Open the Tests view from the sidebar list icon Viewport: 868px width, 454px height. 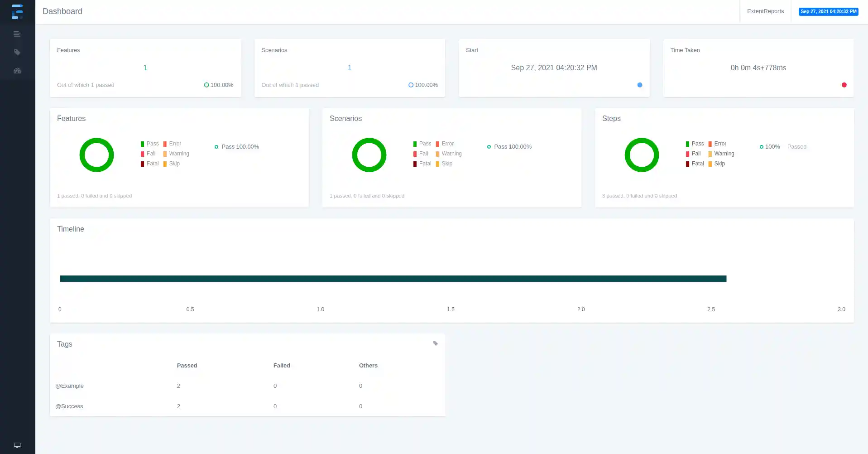coord(17,34)
